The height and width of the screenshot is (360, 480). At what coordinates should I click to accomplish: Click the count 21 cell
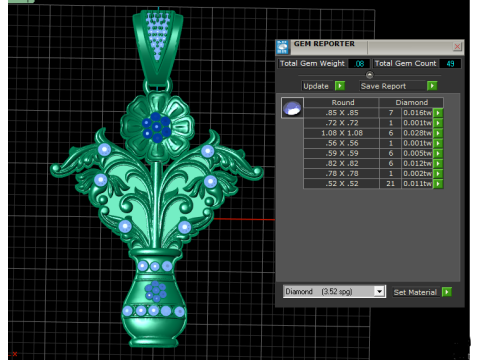[x=390, y=184]
